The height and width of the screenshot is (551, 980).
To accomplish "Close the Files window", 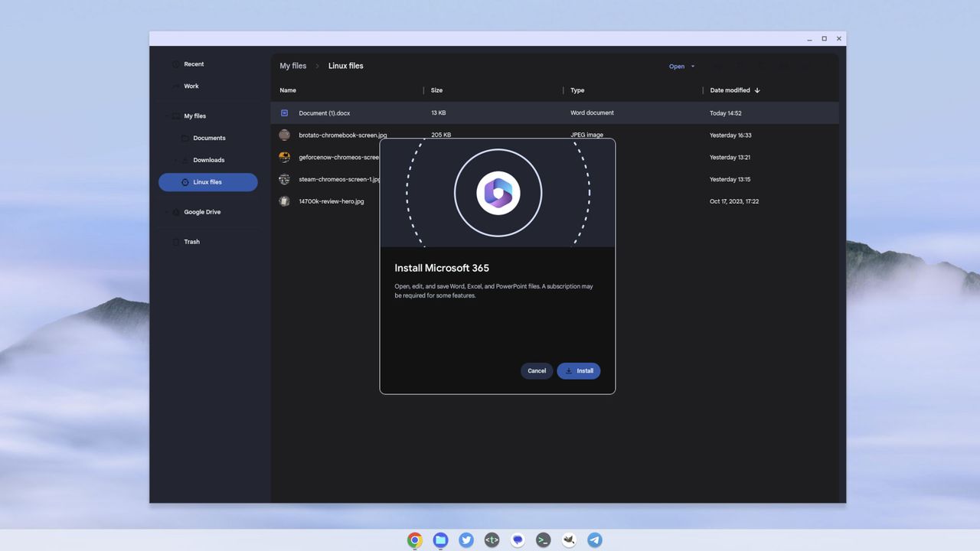I will [839, 38].
